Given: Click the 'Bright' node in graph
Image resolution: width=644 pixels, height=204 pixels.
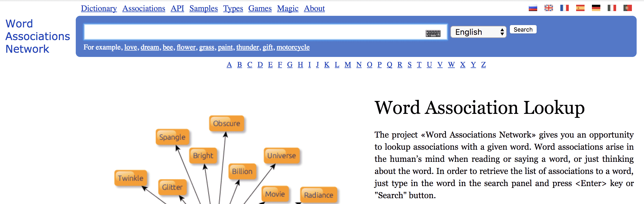Looking at the screenshot, I should click(203, 156).
